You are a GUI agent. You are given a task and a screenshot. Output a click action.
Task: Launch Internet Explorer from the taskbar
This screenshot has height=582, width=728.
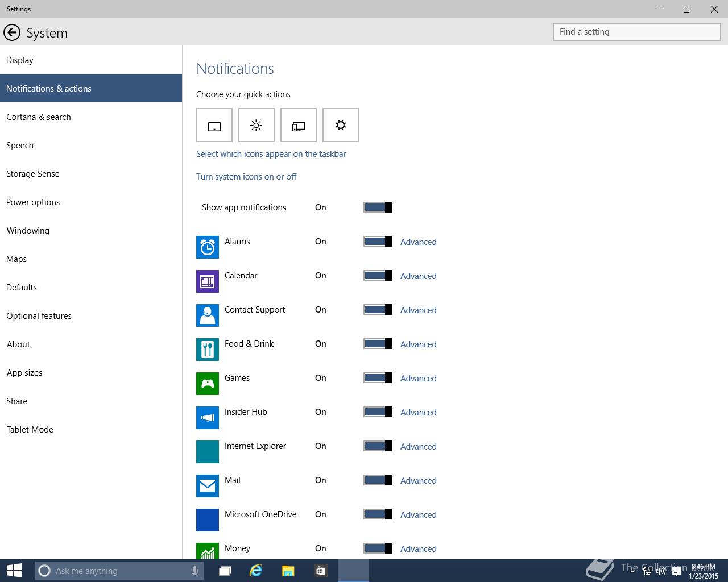click(x=256, y=571)
